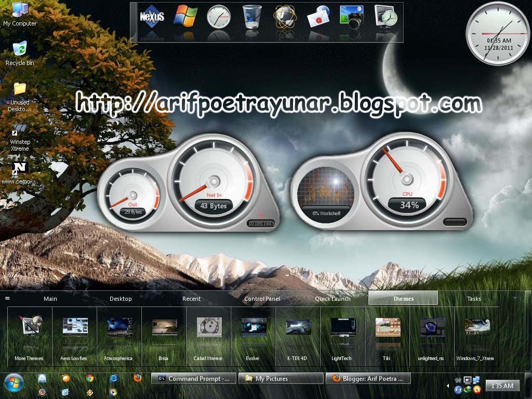The height and width of the screenshot is (399, 532).
Task: Open the Recycle Bin icon on the dock
Action: click(x=251, y=16)
